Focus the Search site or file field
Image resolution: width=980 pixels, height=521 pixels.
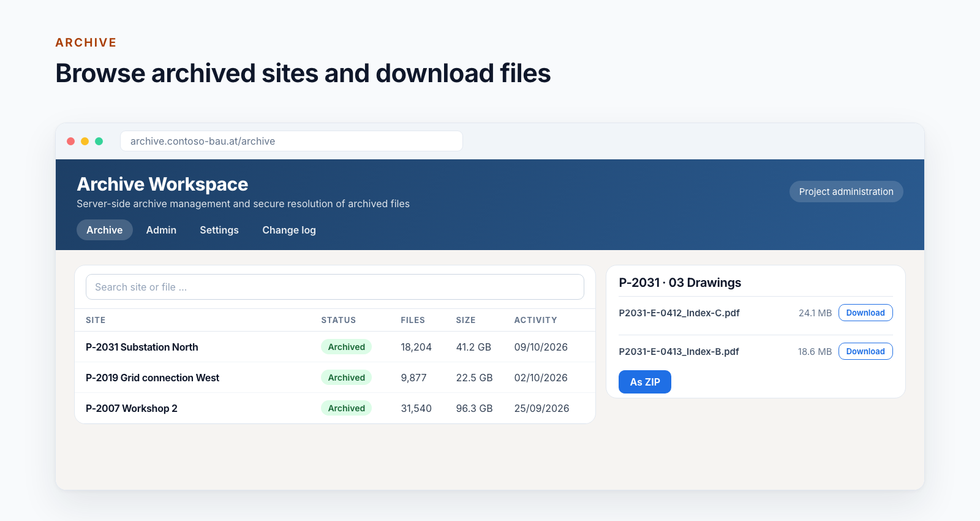click(x=335, y=287)
